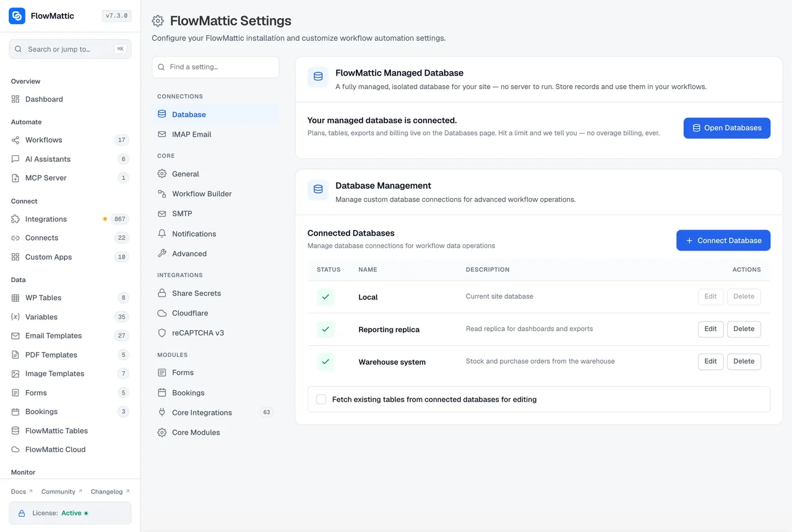
Task: Open Cloudflare integration settings
Action: 215,313
